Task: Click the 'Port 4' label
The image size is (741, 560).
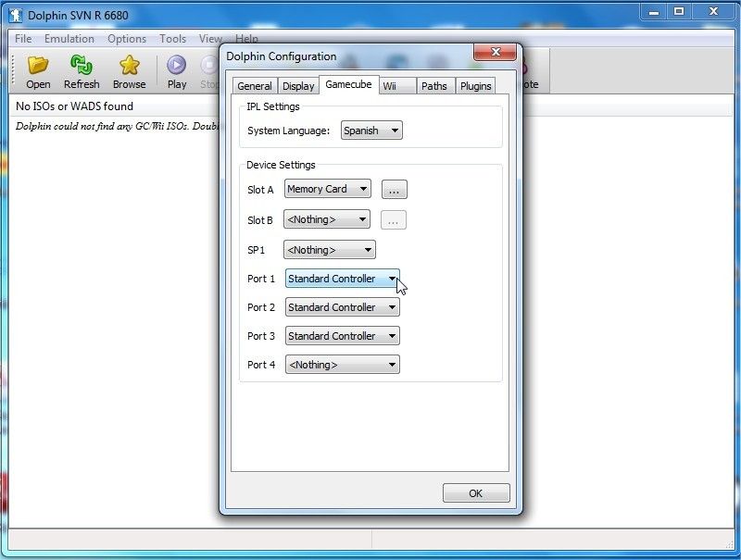Action: (261, 365)
